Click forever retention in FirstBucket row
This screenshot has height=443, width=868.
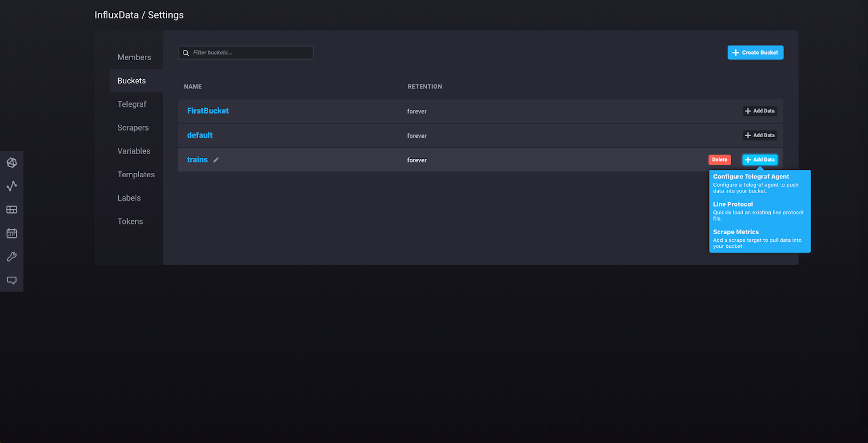pyautogui.click(x=417, y=112)
